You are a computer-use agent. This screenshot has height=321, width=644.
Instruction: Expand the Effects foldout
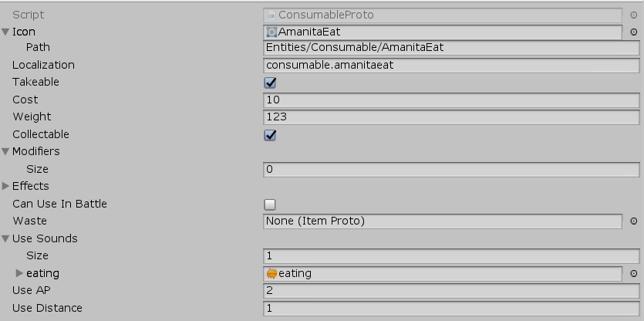click(x=6, y=187)
